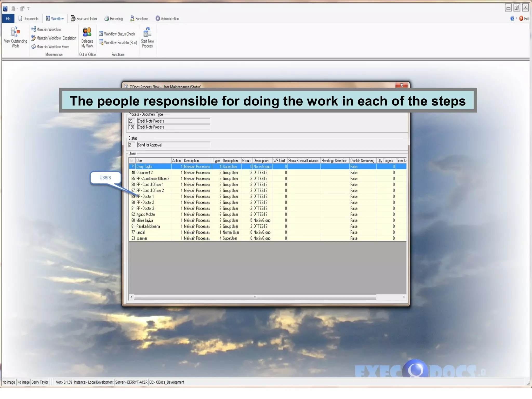The height and width of the screenshot is (399, 532).
Task: Open the File menu
Action: (x=8, y=19)
